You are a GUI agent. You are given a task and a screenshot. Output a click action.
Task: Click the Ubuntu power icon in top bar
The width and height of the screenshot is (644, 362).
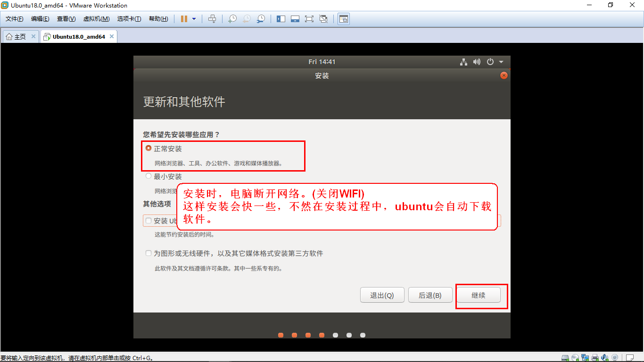click(x=490, y=62)
